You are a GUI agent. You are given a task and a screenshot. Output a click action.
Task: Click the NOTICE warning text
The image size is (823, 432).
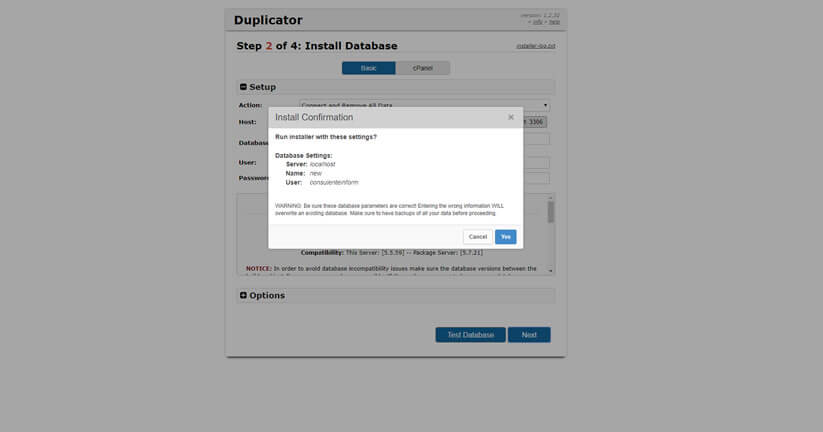(391, 269)
